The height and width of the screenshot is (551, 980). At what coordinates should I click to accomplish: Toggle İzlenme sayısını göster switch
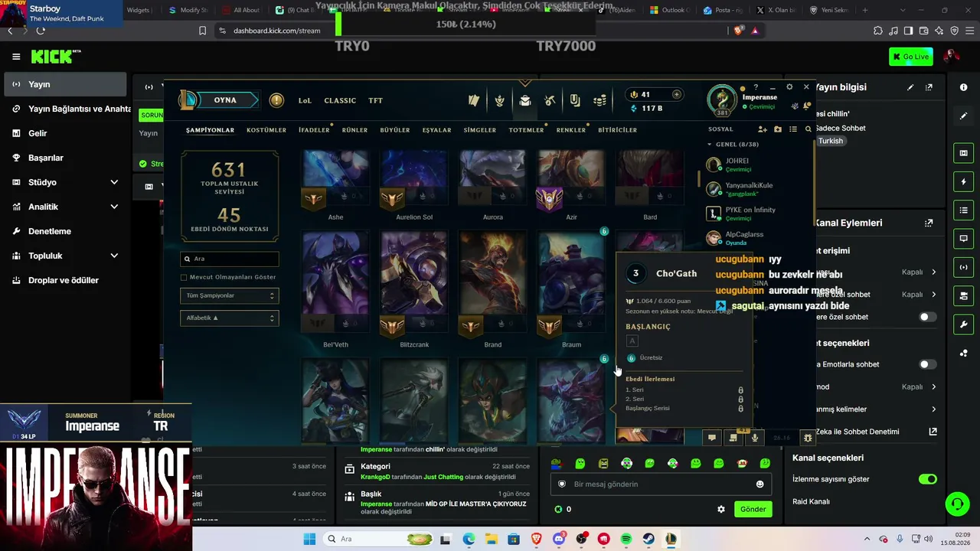coord(927,479)
